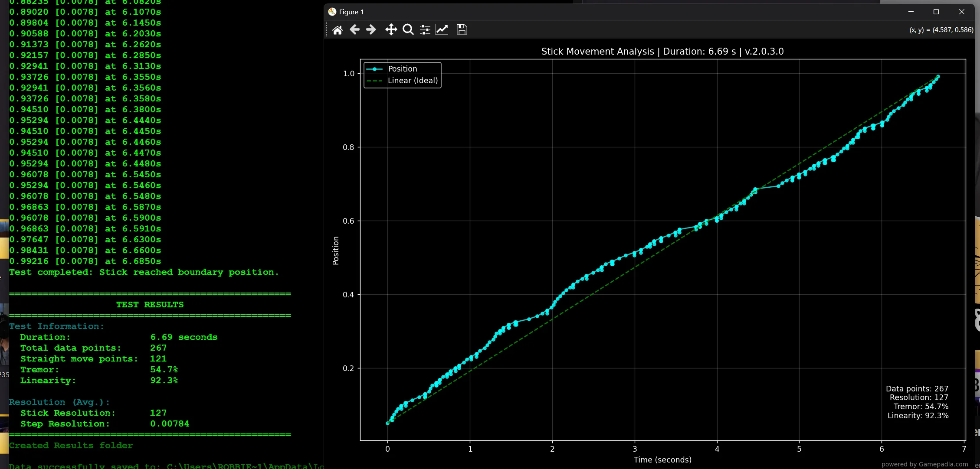This screenshot has width=980, height=469.
Task: Click the 'Created Results folder' terminal line
Action: [x=71, y=445]
